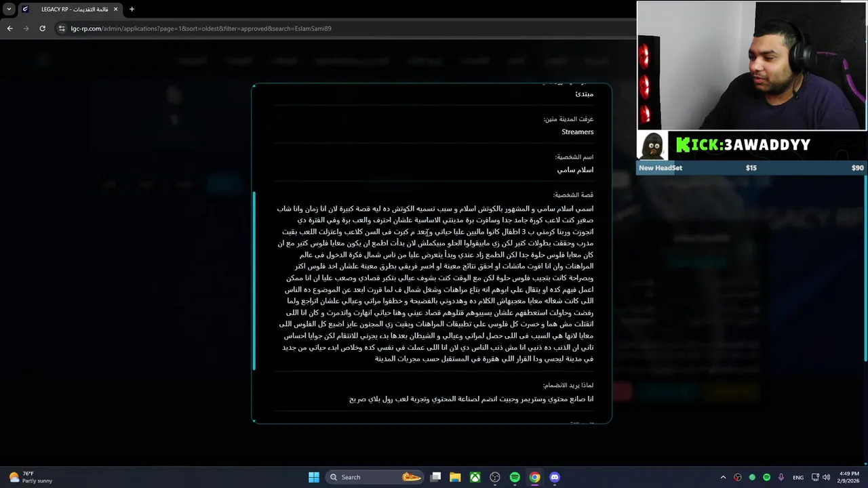Open Task View from the taskbar
This screenshot has height=488, width=868.
[436, 477]
